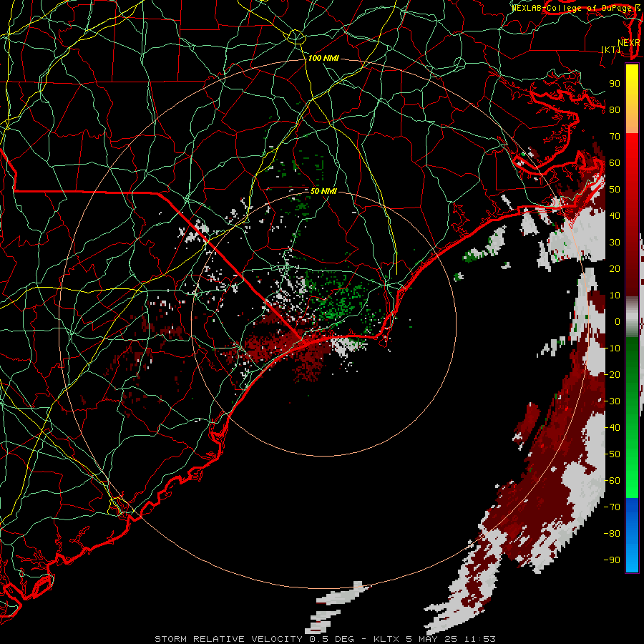Click the 30 label on velocity scale
The width and height of the screenshot is (644, 644).
pos(615,243)
